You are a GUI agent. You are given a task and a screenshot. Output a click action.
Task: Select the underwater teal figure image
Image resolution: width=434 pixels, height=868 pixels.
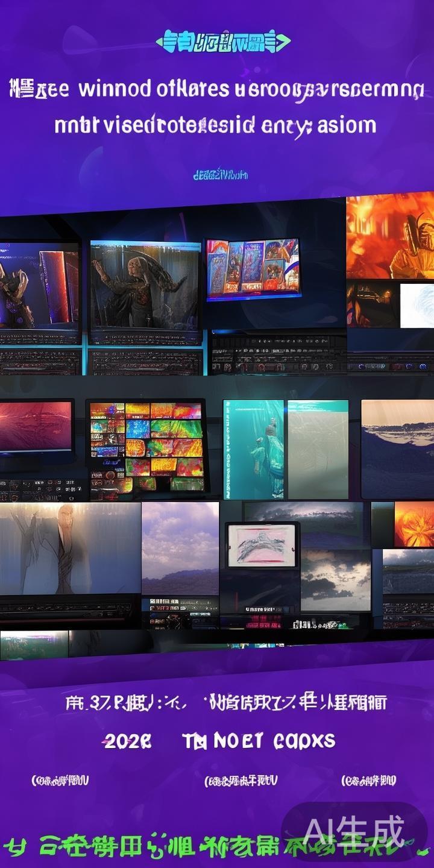coord(254,448)
